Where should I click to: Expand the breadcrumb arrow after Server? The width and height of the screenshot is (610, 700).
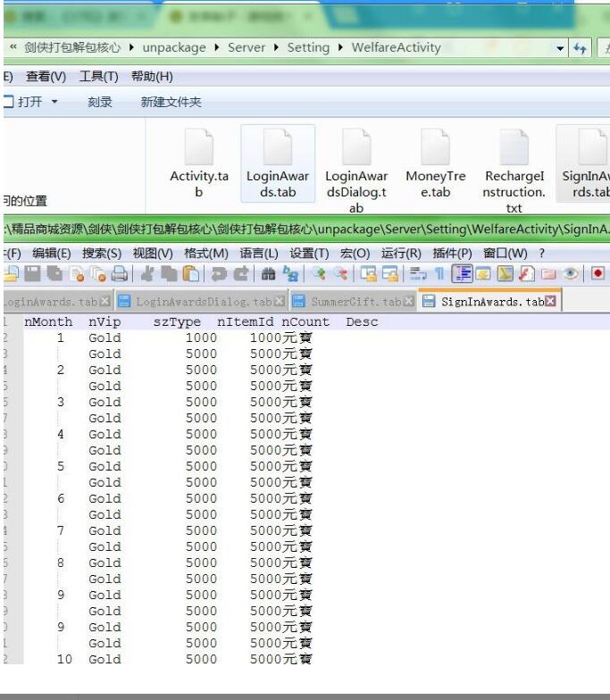(x=276, y=47)
